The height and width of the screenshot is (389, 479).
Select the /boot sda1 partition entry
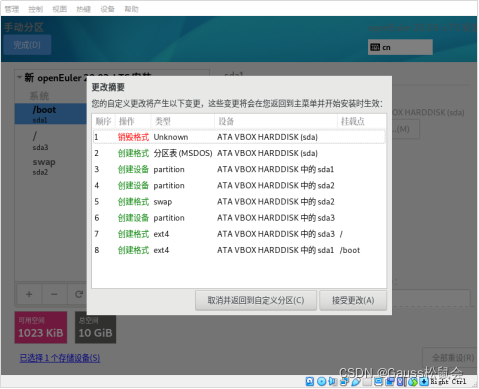tap(51, 114)
